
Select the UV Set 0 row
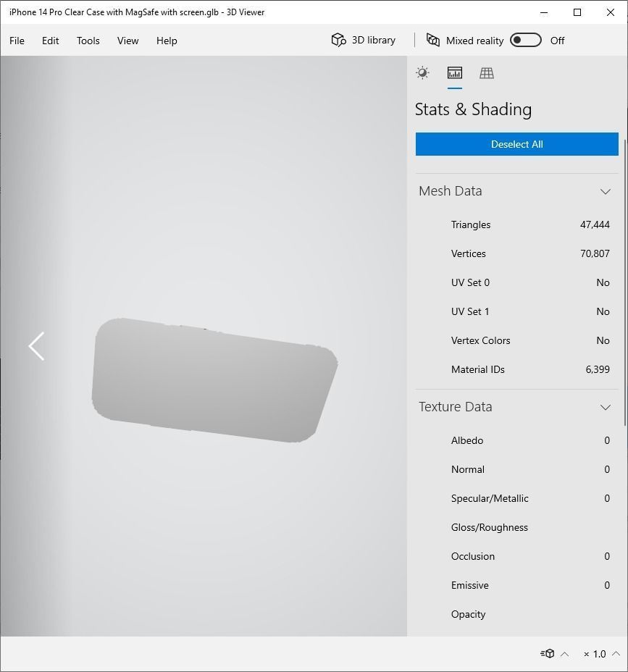tap(517, 282)
